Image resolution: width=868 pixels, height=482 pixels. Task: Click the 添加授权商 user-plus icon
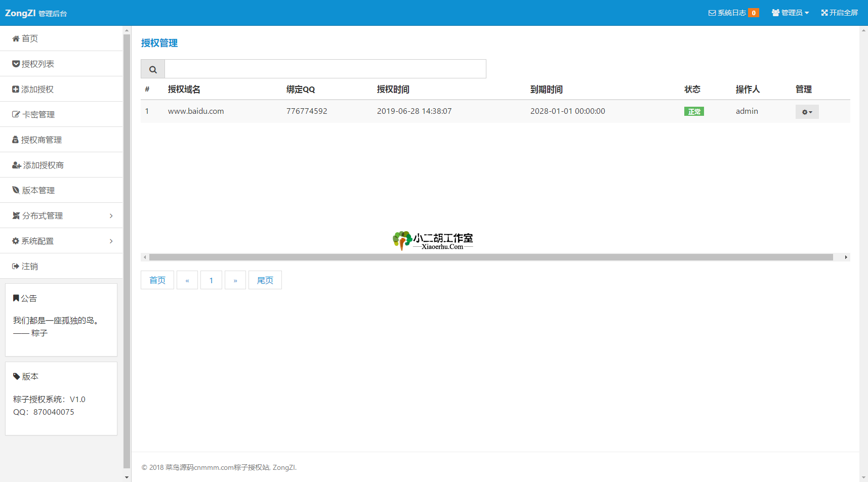pos(16,165)
